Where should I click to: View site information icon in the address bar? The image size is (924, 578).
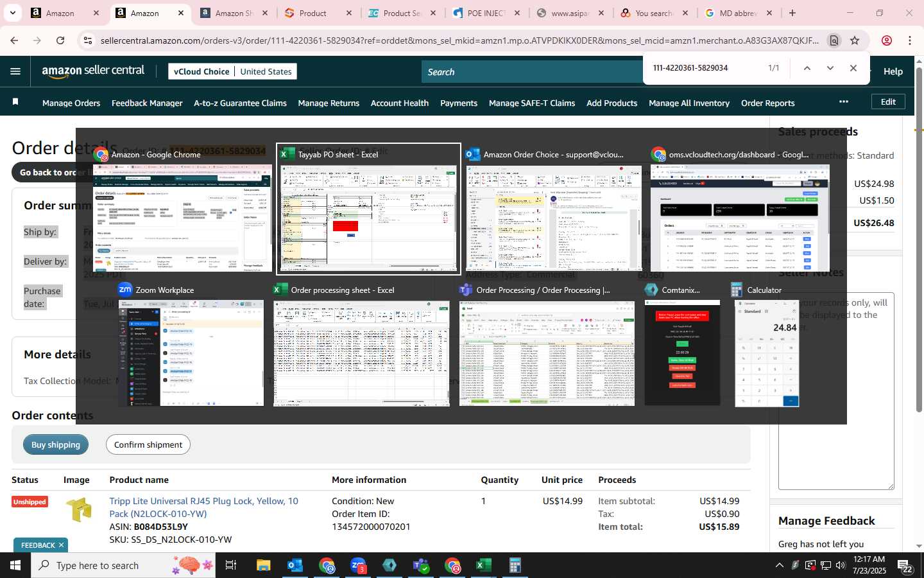87,40
